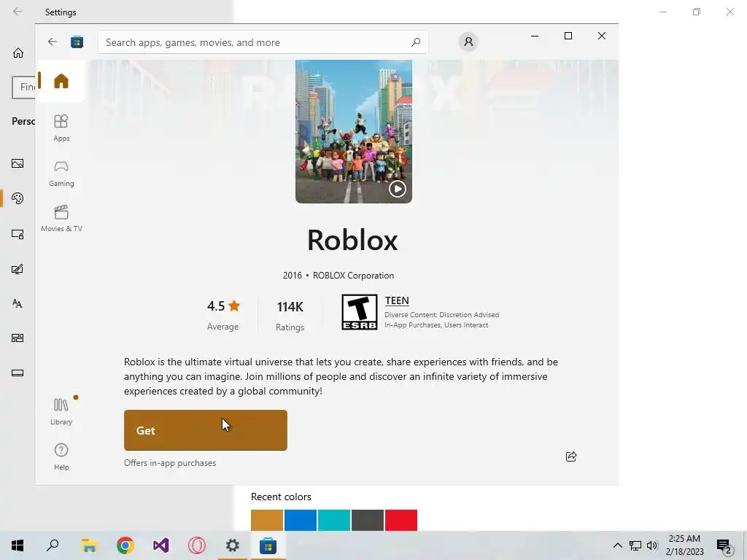
Task: Click the share icon for Roblox
Action: (570, 456)
